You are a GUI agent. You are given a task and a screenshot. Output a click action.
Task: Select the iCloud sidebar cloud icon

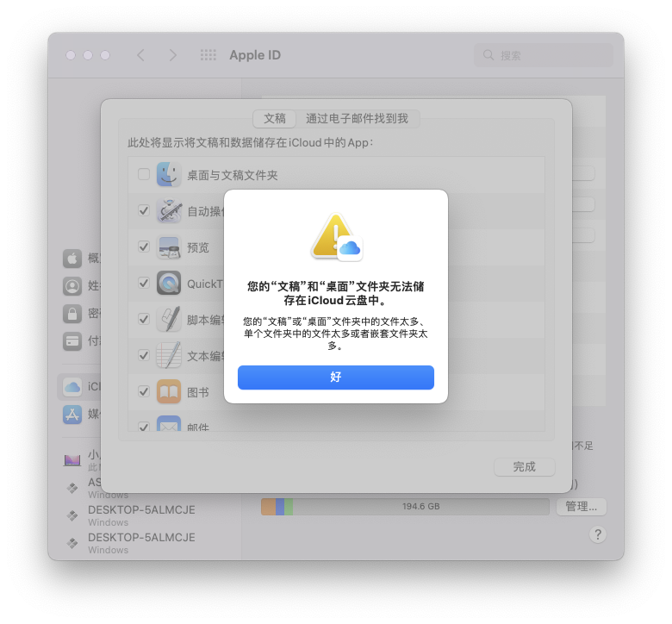72,387
